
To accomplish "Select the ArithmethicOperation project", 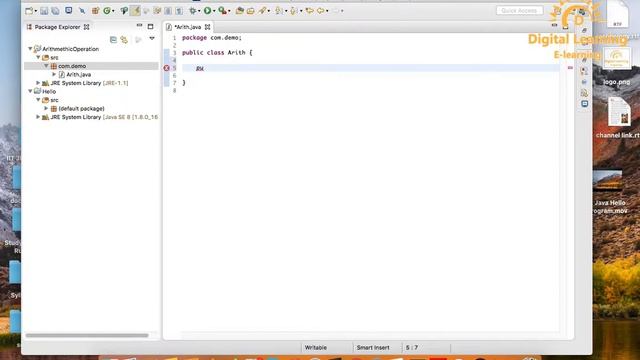I will click(x=70, y=49).
